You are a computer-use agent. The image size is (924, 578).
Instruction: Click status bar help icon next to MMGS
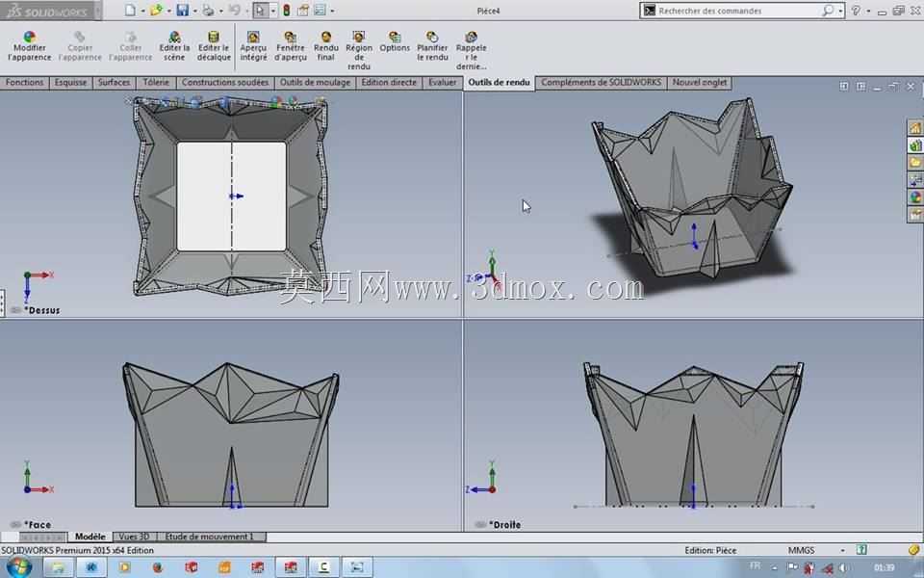coord(861,550)
